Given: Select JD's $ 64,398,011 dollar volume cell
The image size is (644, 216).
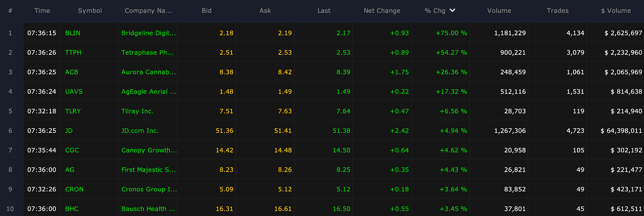Looking at the screenshot, I should pos(621,131).
